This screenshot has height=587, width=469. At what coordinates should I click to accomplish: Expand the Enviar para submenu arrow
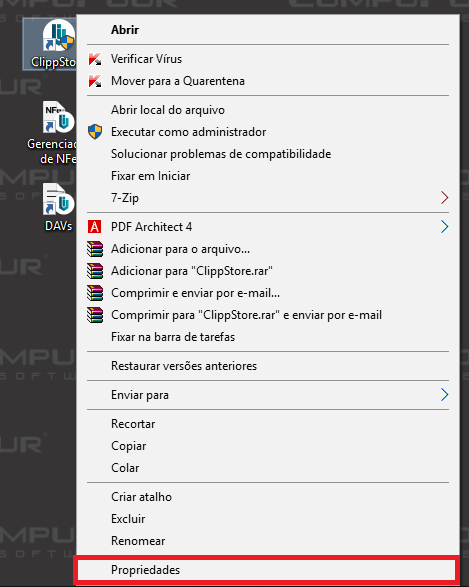(x=444, y=395)
